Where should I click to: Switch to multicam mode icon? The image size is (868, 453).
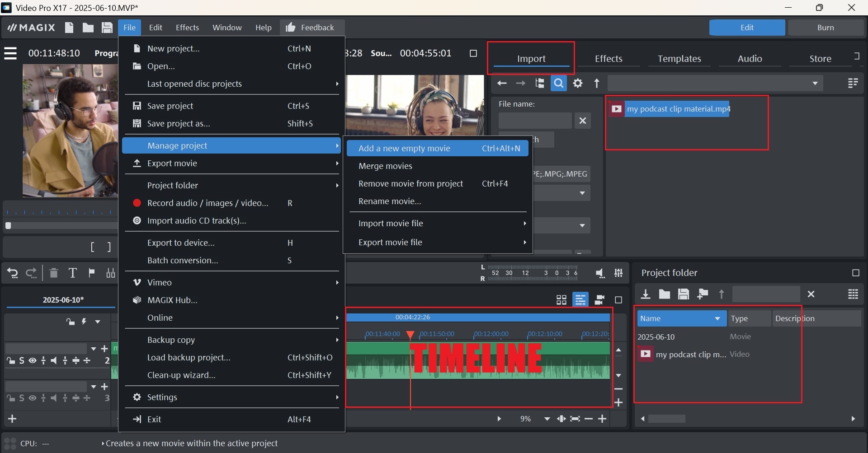pos(600,300)
